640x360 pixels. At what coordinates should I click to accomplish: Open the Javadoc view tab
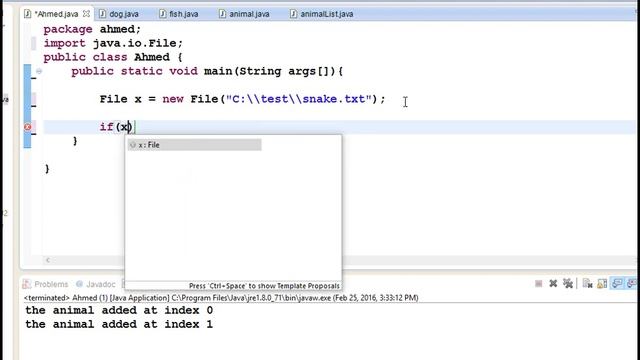pos(96,284)
